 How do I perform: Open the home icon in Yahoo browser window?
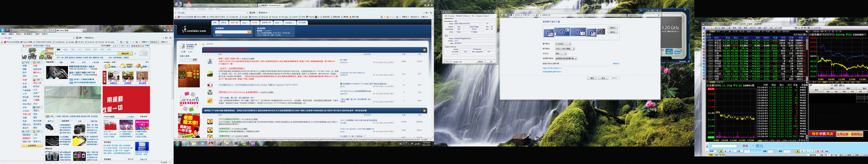(x=165, y=30)
